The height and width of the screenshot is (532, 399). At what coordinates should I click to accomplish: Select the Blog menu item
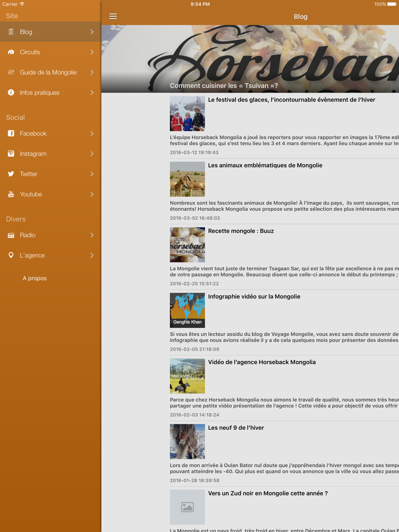pos(50,32)
